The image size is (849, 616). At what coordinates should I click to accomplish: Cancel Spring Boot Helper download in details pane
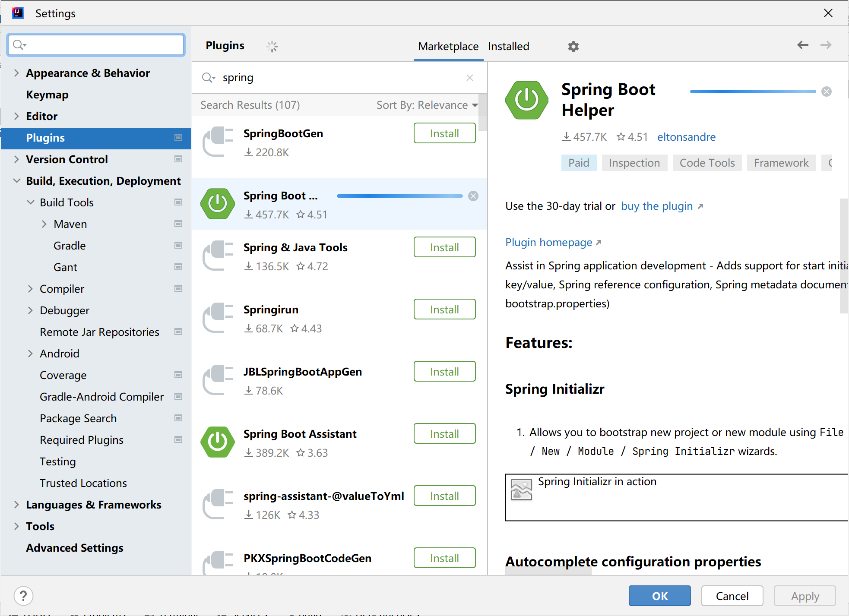[x=827, y=92]
